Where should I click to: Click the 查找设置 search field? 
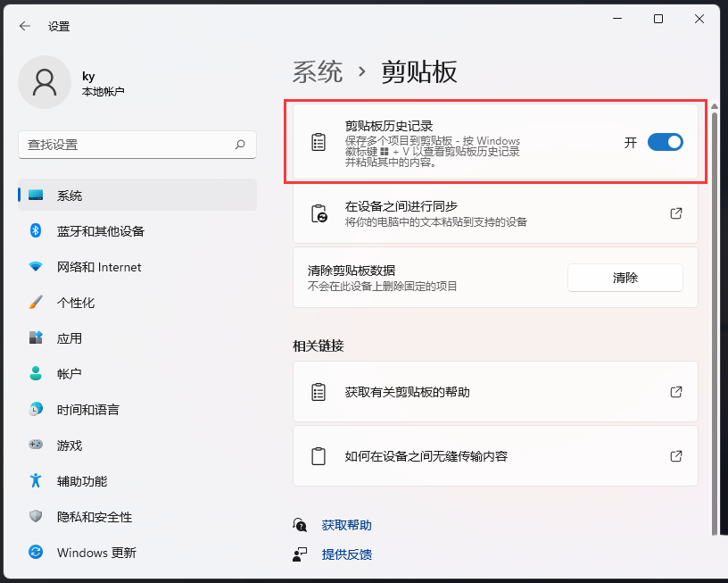[x=136, y=144]
